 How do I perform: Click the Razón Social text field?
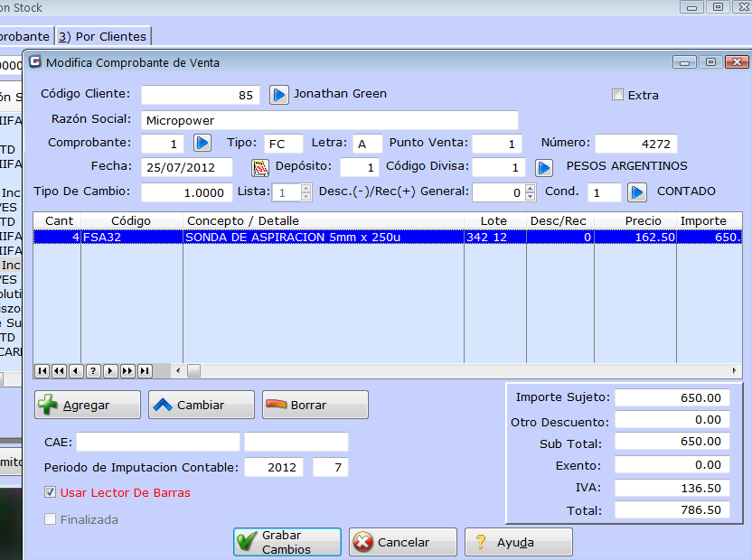point(329,120)
